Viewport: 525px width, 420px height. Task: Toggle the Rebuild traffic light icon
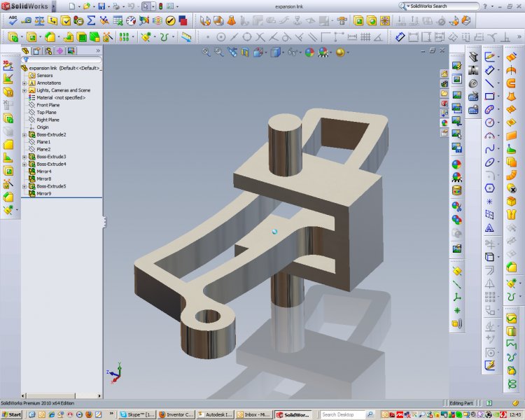click(161, 6)
